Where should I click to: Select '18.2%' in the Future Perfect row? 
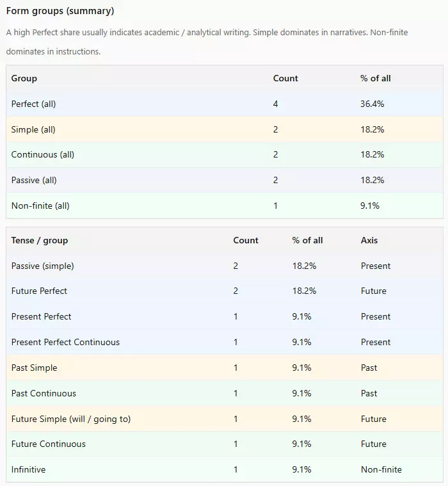[x=304, y=291]
